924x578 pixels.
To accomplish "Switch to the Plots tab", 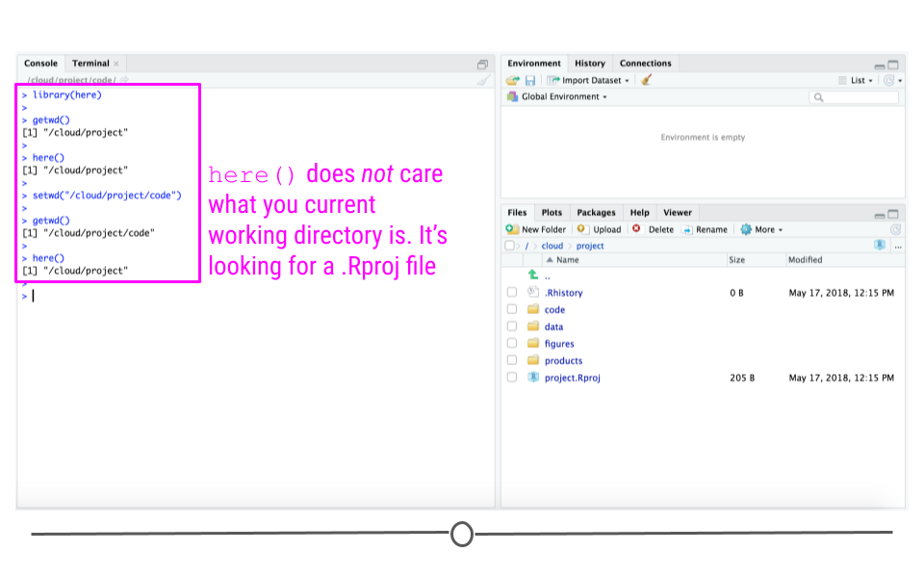I will [552, 212].
